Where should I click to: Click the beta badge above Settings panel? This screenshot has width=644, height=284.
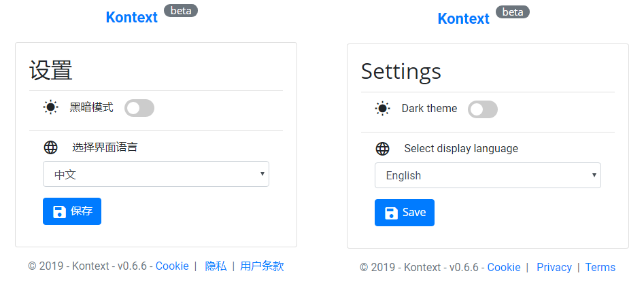click(513, 12)
